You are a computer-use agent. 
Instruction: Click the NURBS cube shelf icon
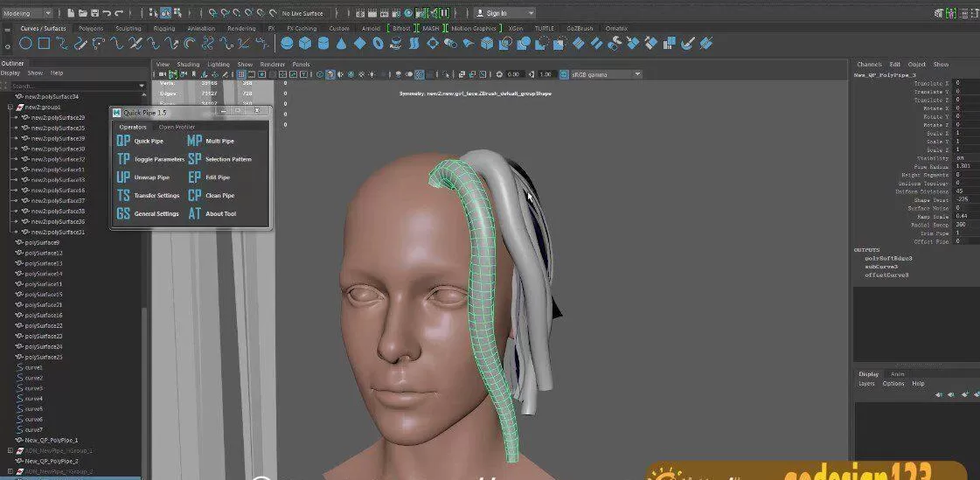point(305,43)
